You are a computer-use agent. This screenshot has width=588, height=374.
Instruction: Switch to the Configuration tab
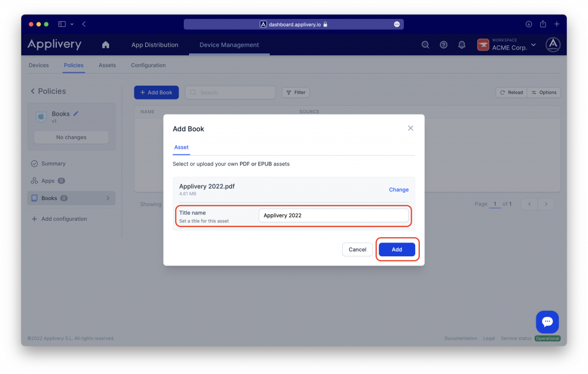[148, 65]
